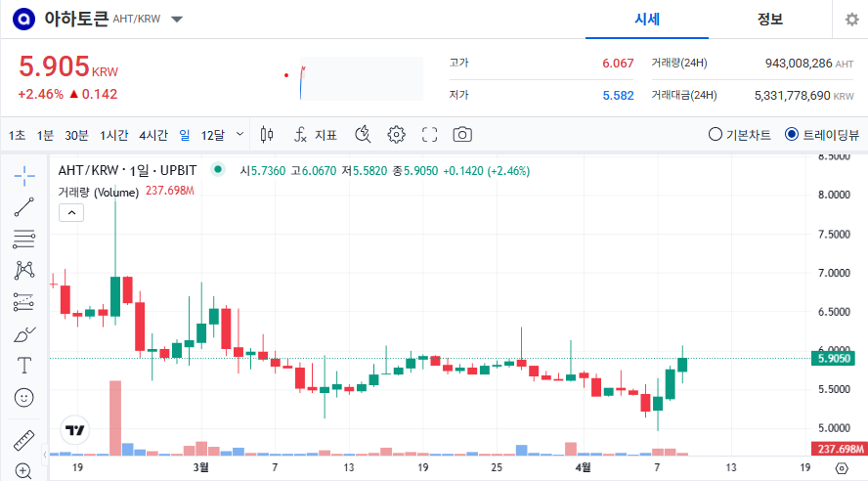The width and height of the screenshot is (868, 481).
Task: Select the trend line drawing tool
Action: tap(24, 207)
